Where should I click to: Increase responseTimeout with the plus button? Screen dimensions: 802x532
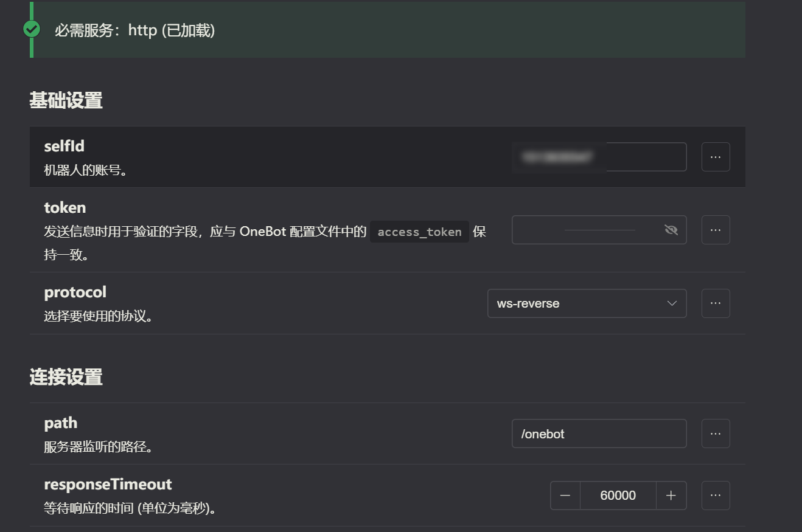pos(671,496)
